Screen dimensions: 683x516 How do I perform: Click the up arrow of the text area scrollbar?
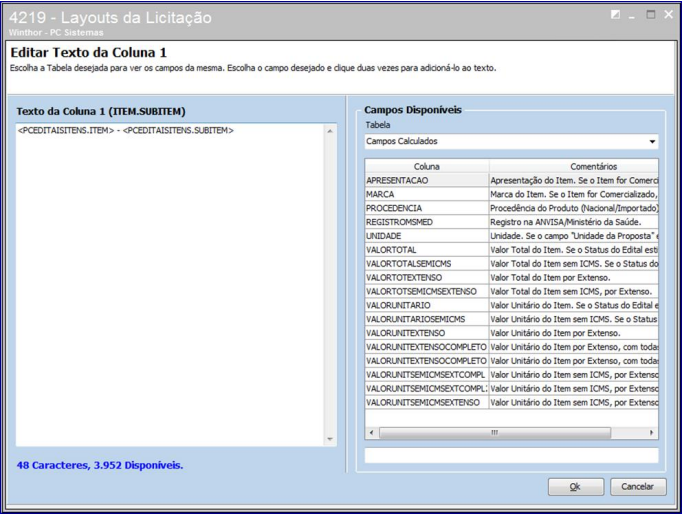pos(330,131)
